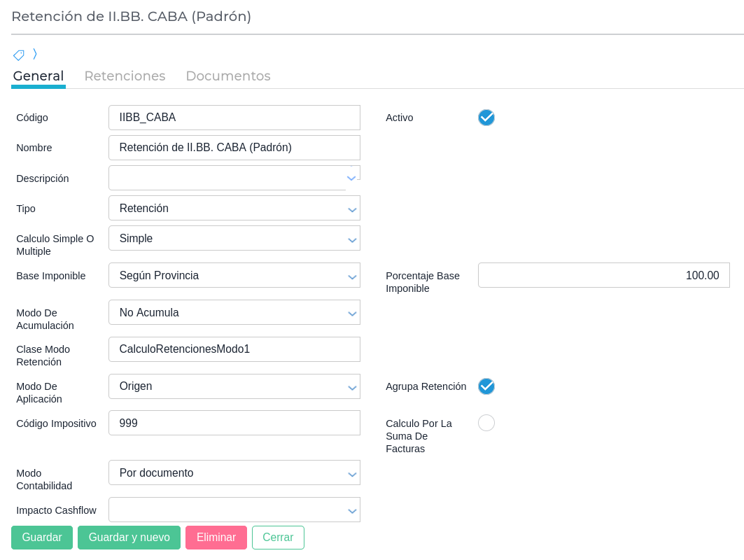Image resolution: width=744 pixels, height=560 pixels.
Task: Toggle the Agrupa Retención checkbox
Action: 486,386
